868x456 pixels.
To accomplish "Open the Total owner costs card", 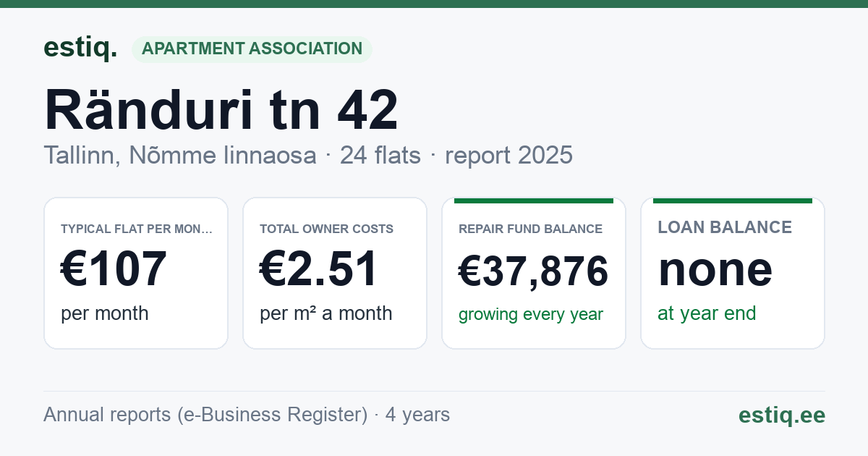I will [x=335, y=273].
